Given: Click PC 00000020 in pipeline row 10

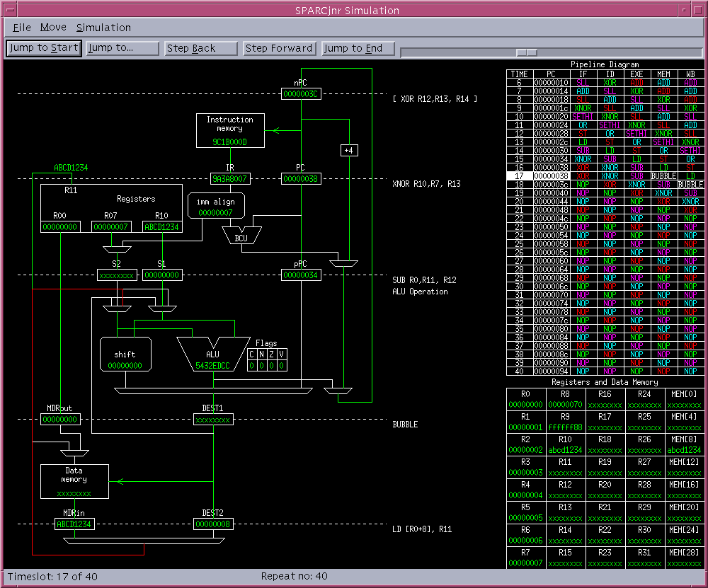Looking at the screenshot, I should click(x=552, y=117).
